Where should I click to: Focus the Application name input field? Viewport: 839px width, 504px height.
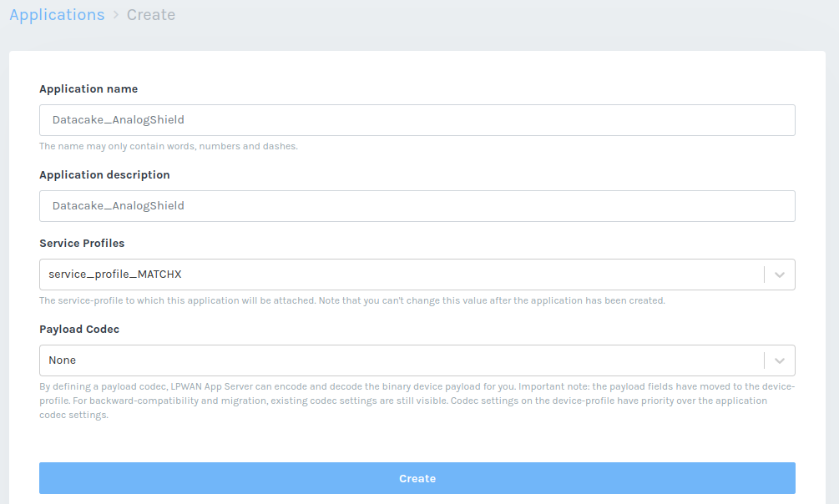click(417, 120)
